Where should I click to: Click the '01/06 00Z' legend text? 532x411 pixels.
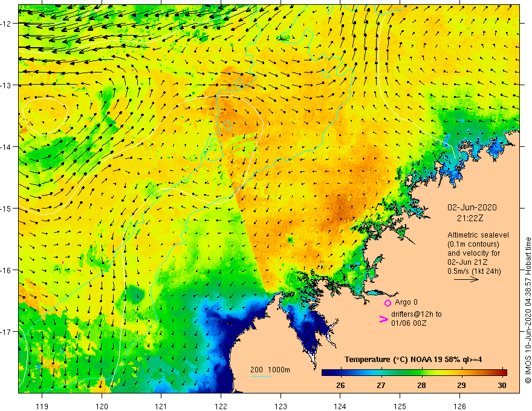[x=409, y=323]
